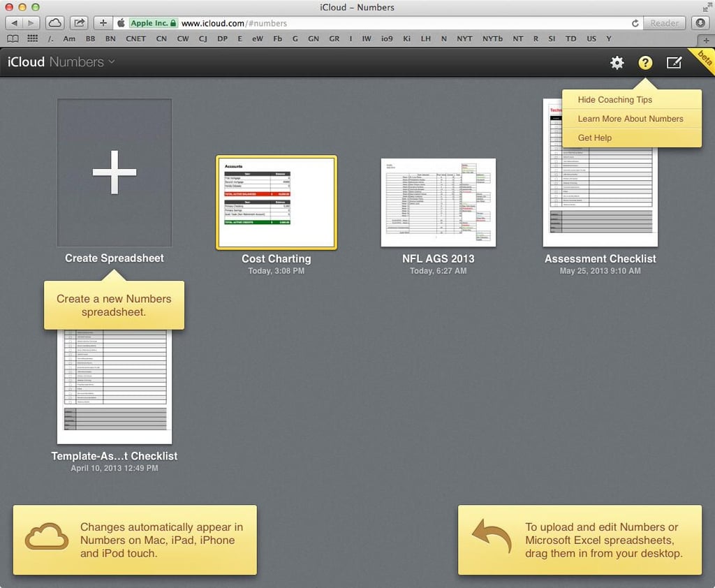Click the Safari share icon
The height and width of the screenshot is (588, 715).
[x=80, y=23]
